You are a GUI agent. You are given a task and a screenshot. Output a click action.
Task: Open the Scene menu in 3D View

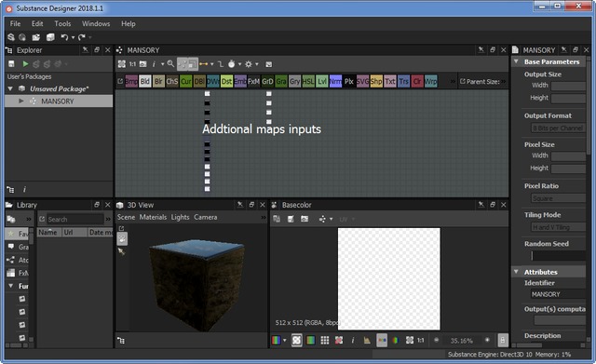tap(126, 217)
